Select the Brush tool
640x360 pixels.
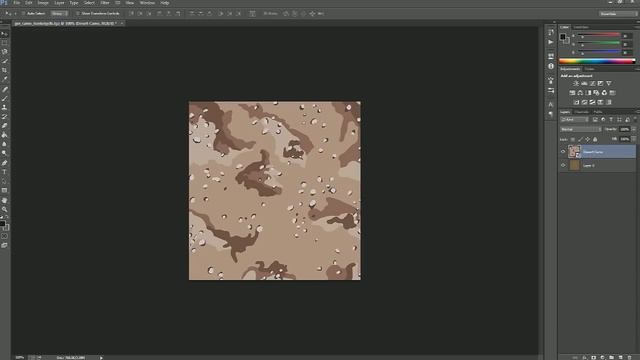coord(4,98)
